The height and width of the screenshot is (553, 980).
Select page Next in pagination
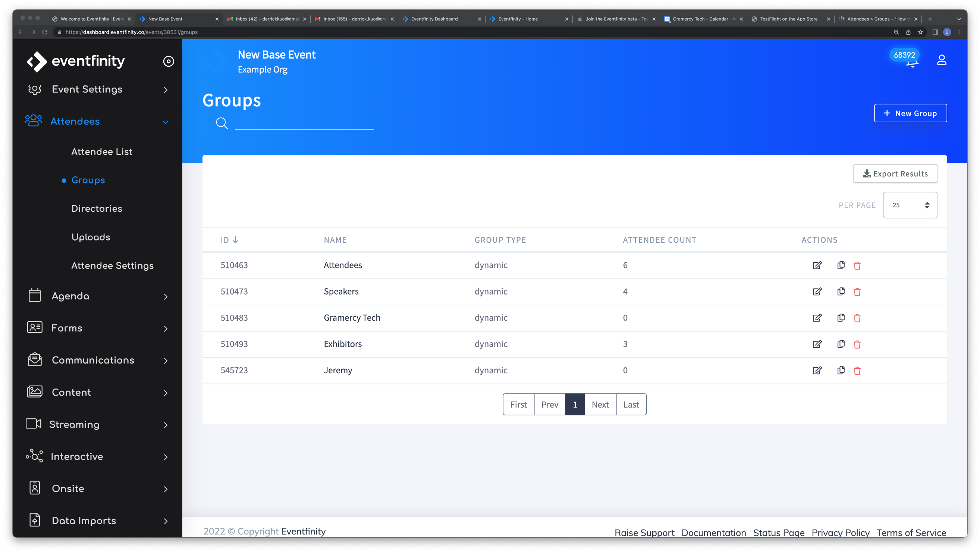pos(600,404)
